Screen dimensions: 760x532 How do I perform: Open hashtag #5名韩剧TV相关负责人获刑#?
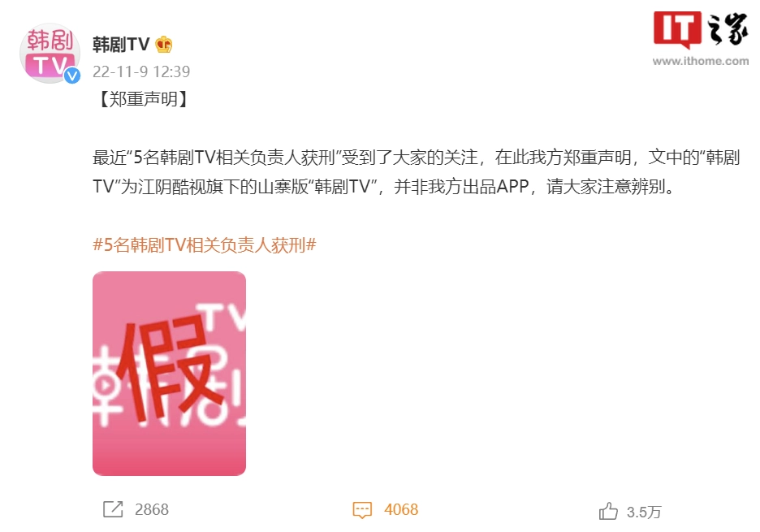(205, 245)
